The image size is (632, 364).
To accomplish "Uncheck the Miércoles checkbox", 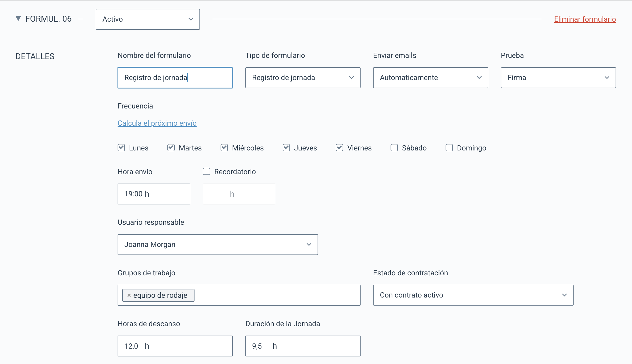I will (224, 148).
